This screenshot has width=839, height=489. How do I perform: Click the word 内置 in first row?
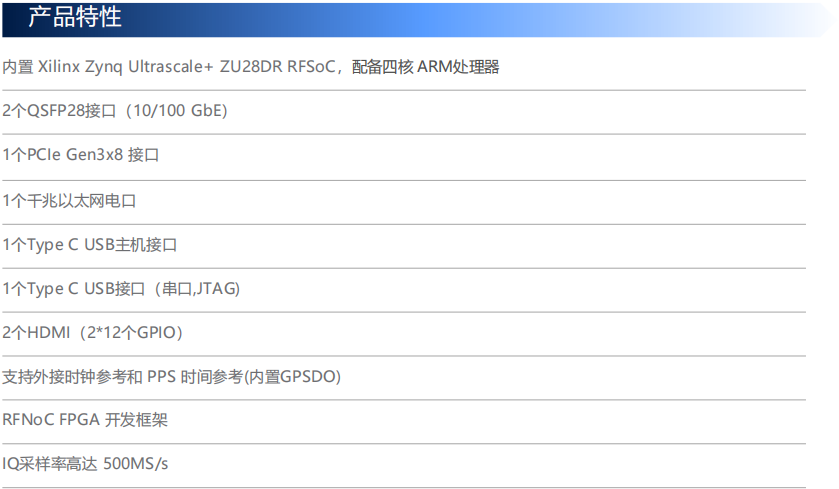18,67
